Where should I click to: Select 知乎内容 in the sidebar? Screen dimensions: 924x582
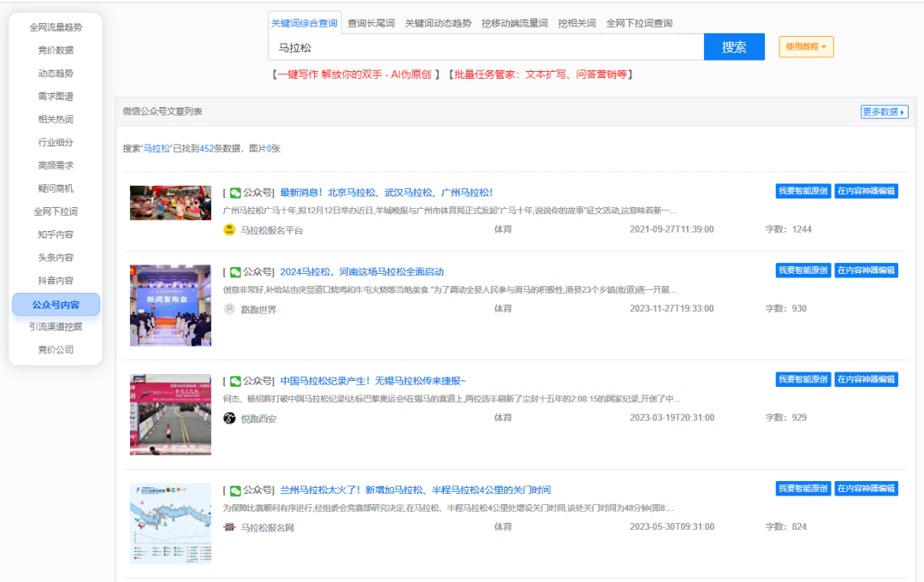point(56,235)
